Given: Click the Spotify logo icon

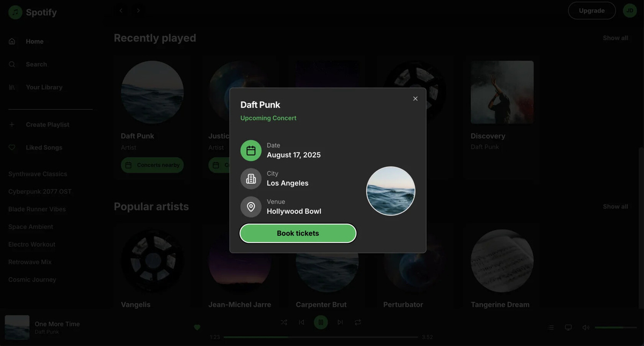Looking at the screenshot, I should [x=15, y=12].
